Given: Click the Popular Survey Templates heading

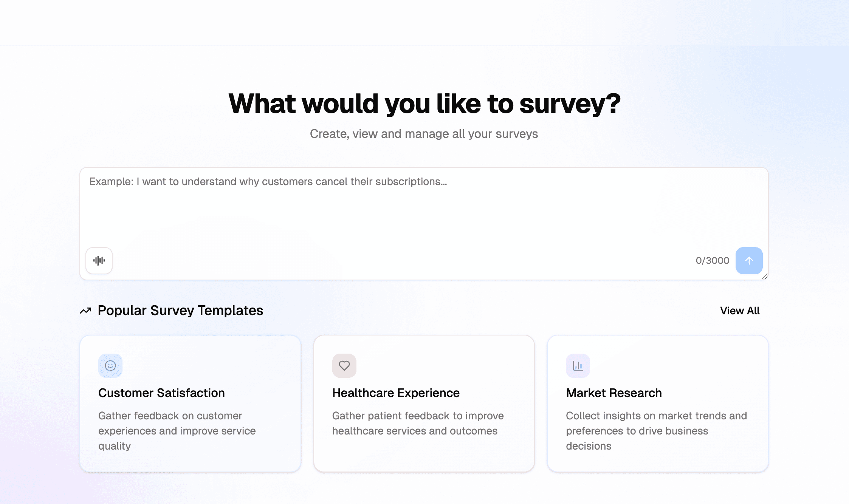Looking at the screenshot, I should (180, 311).
